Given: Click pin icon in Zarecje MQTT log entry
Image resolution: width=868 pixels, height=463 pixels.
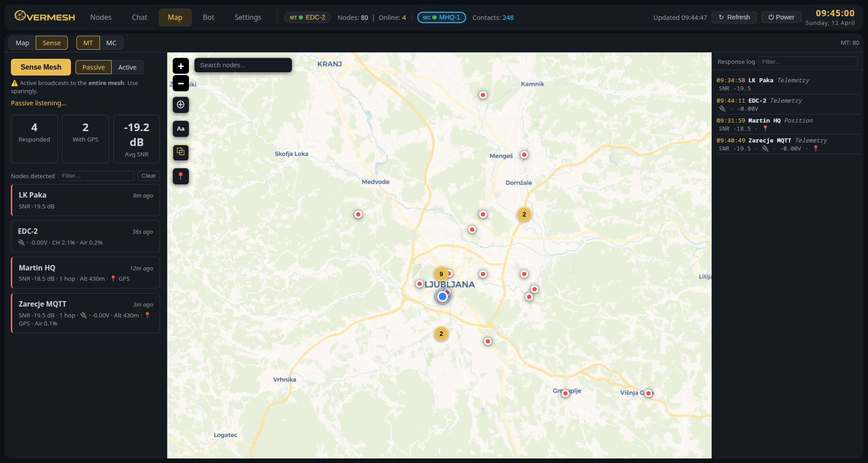Looking at the screenshot, I should click(816, 148).
